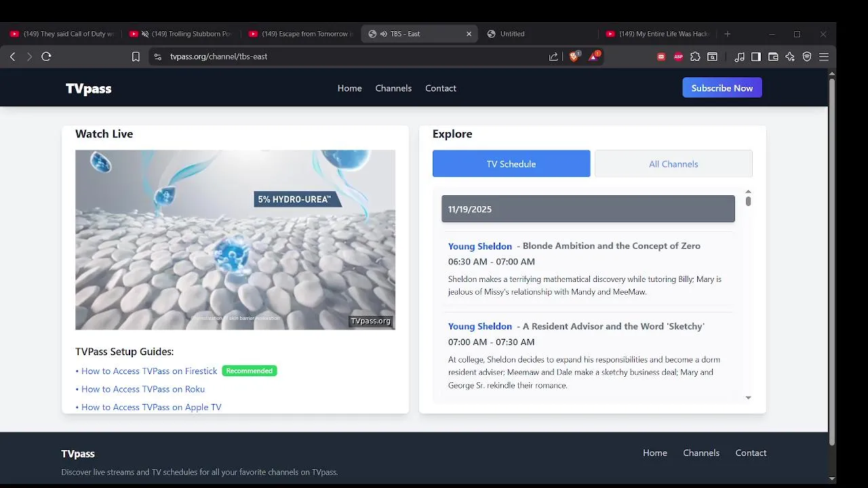Open site information icon beside the URL
868x488 pixels.
pos(158,57)
